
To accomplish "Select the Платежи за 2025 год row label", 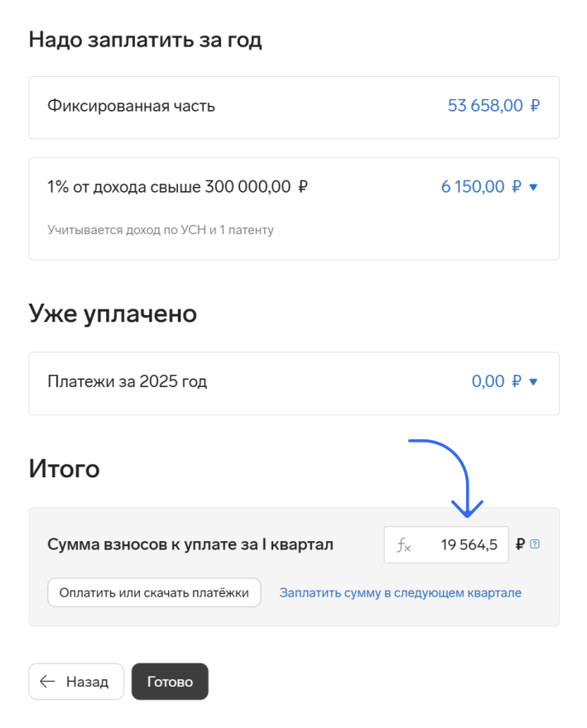I will [x=128, y=381].
